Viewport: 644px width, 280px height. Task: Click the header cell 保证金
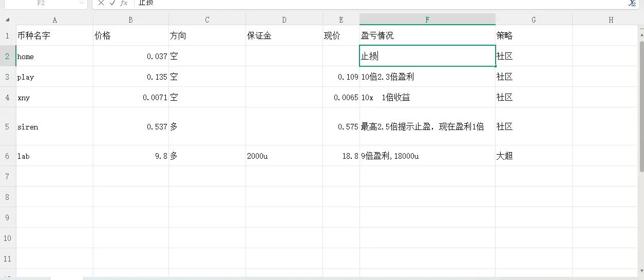(284, 35)
